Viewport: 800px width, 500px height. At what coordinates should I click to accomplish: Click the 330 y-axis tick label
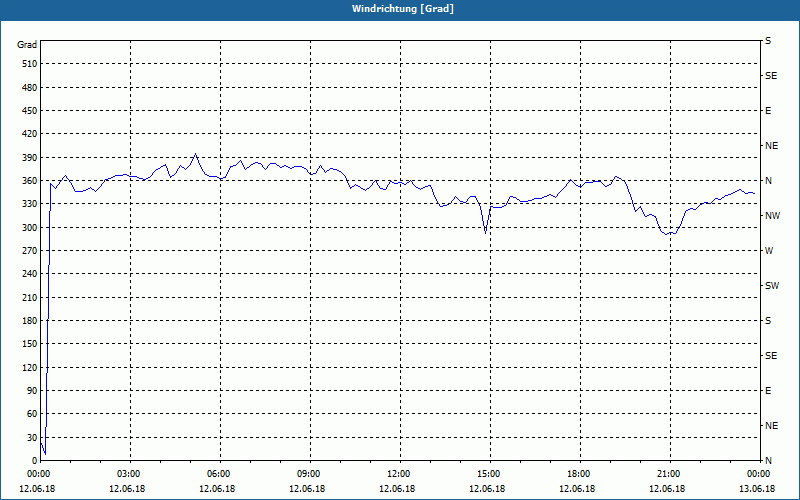pos(30,204)
